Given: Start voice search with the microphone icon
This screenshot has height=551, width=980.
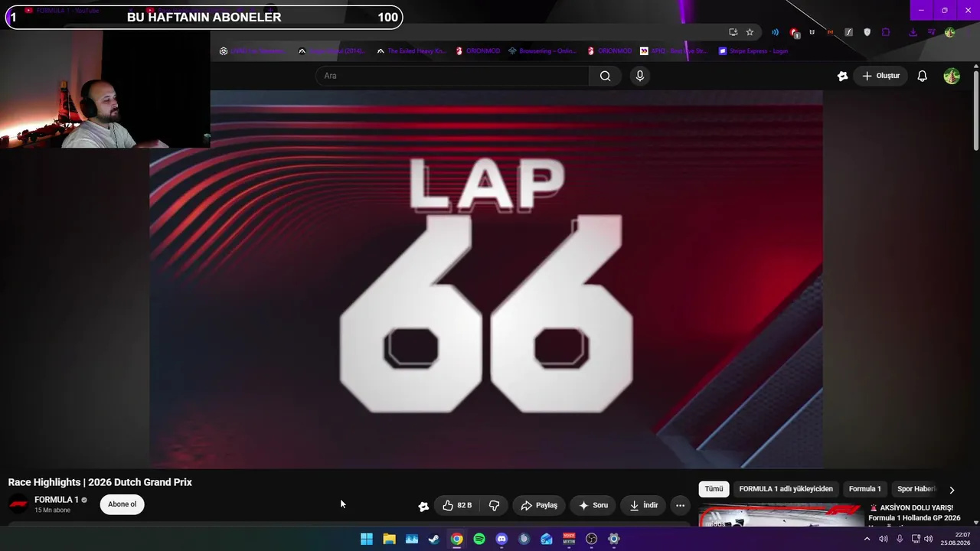Looking at the screenshot, I should [640, 76].
